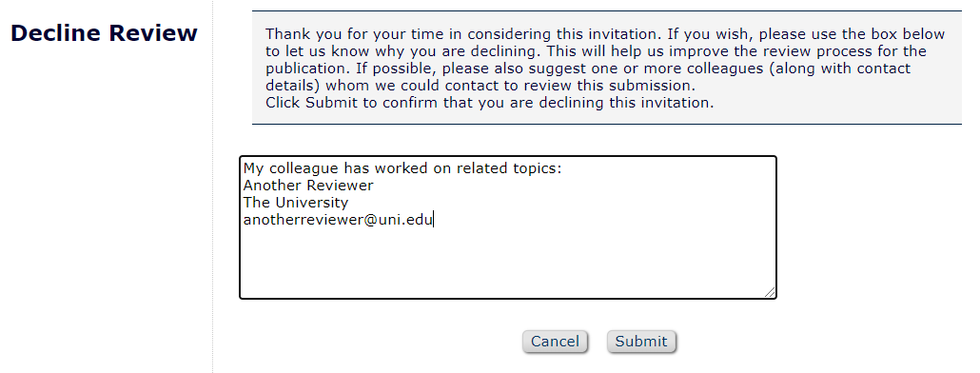Click the Cancel button
Screen dimensions: 980x373
tap(555, 342)
